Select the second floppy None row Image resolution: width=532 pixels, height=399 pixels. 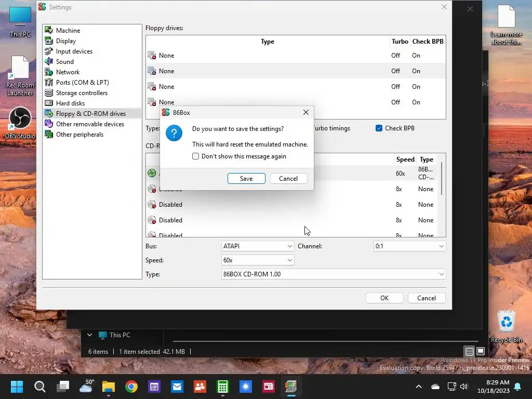tap(296, 71)
